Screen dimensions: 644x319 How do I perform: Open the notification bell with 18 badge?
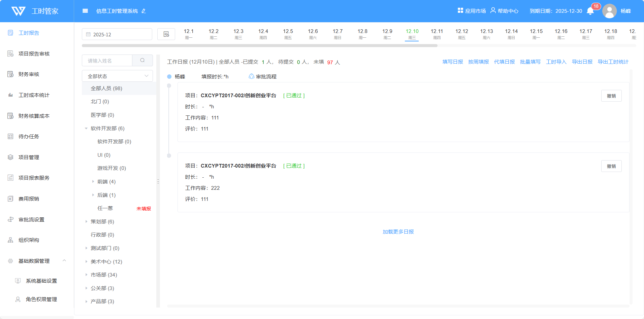pyautogui.click(x=590, y=11)
